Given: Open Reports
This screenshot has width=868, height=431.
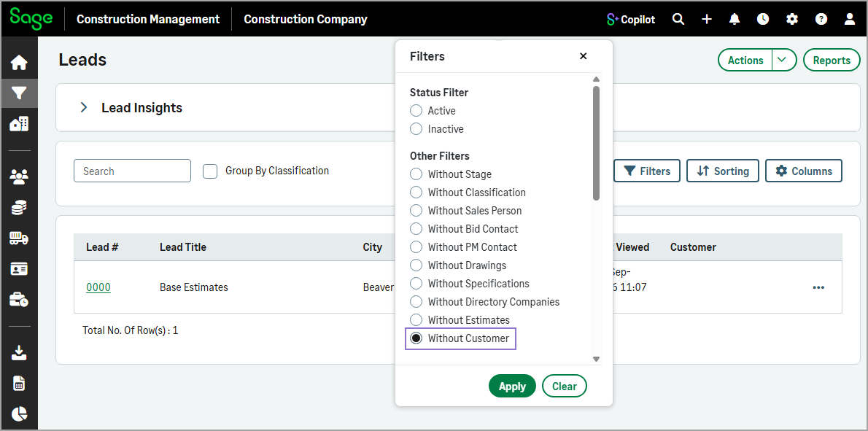Looking at the screenshot, I should point(832,61).
